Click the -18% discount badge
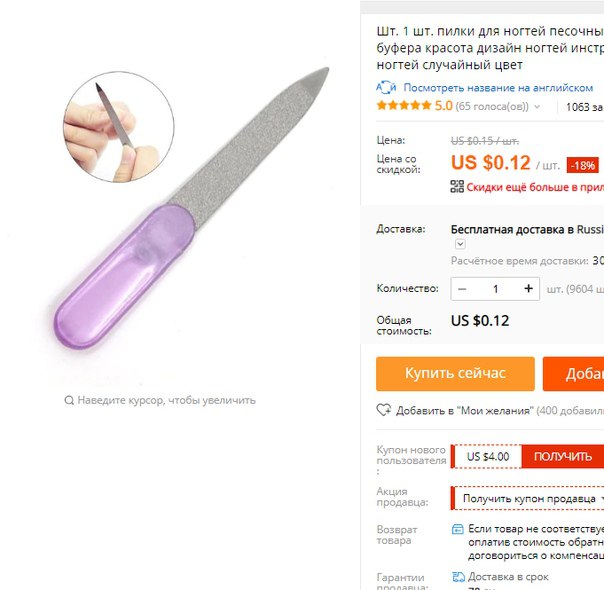The height and width of the screenshot is (590, 604). click(x=582, y=165)
